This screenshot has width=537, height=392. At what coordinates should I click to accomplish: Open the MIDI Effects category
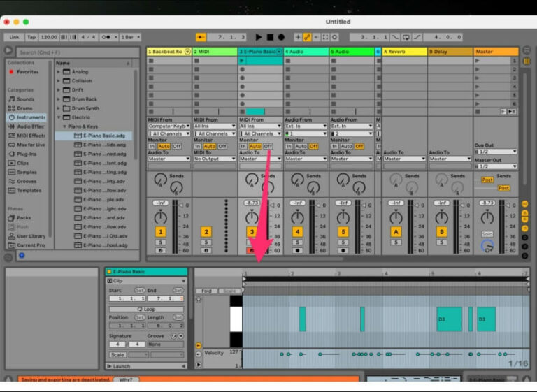(31, 136)
